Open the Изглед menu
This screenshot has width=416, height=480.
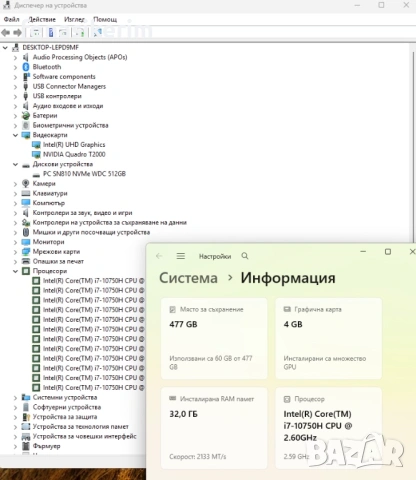click(x=74, y=19)
